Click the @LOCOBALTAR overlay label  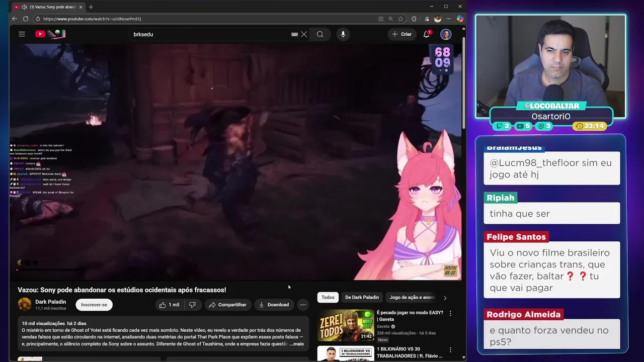(x=551, y=106)
